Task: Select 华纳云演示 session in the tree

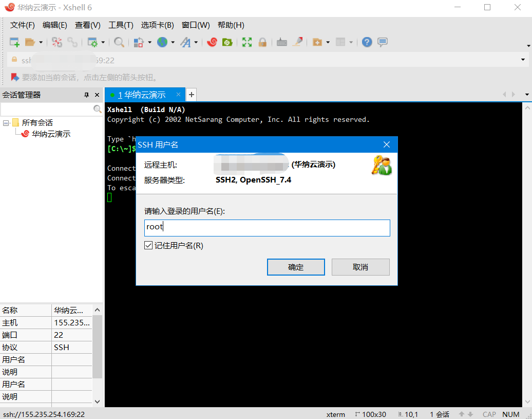Action: tap(51, 134)
